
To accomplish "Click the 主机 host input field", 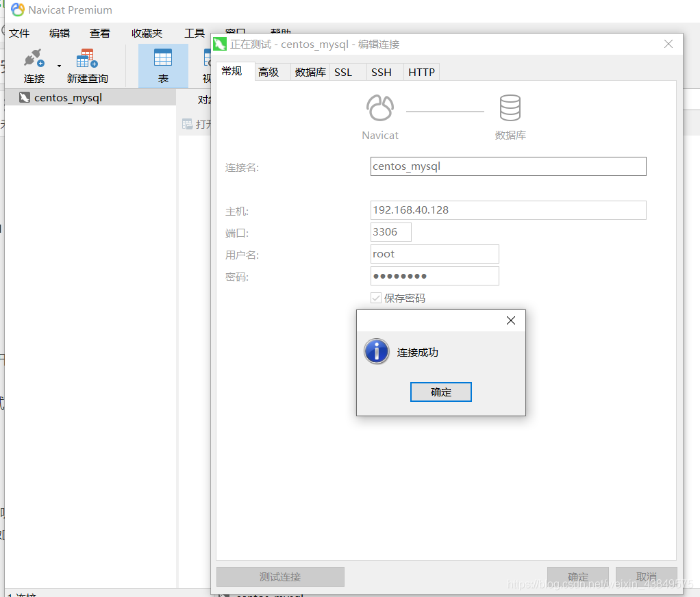I will 508,210.
